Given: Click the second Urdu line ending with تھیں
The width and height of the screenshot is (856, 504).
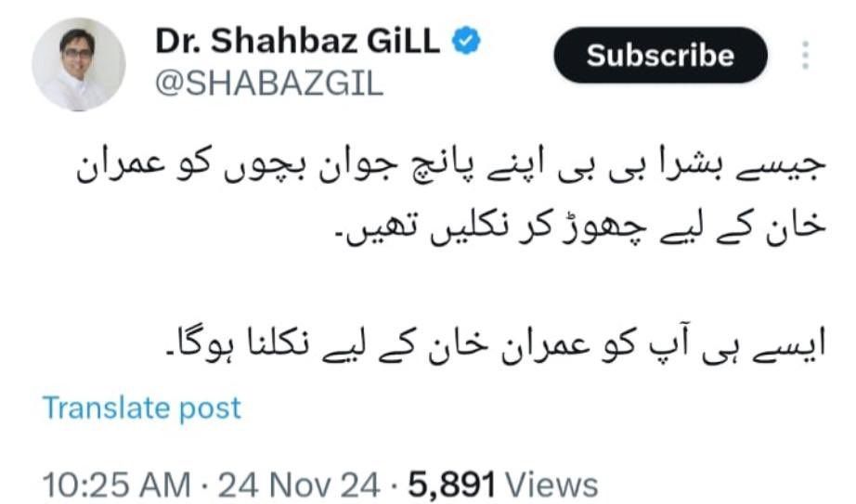Looking at the screenshot, I should [x=579, y=226].
